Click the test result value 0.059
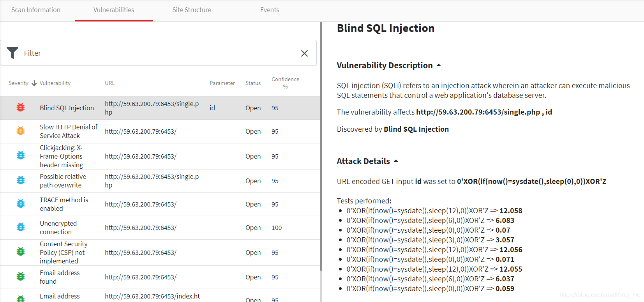Viewport: 644px width, 302px height. [x=505, y=288]
